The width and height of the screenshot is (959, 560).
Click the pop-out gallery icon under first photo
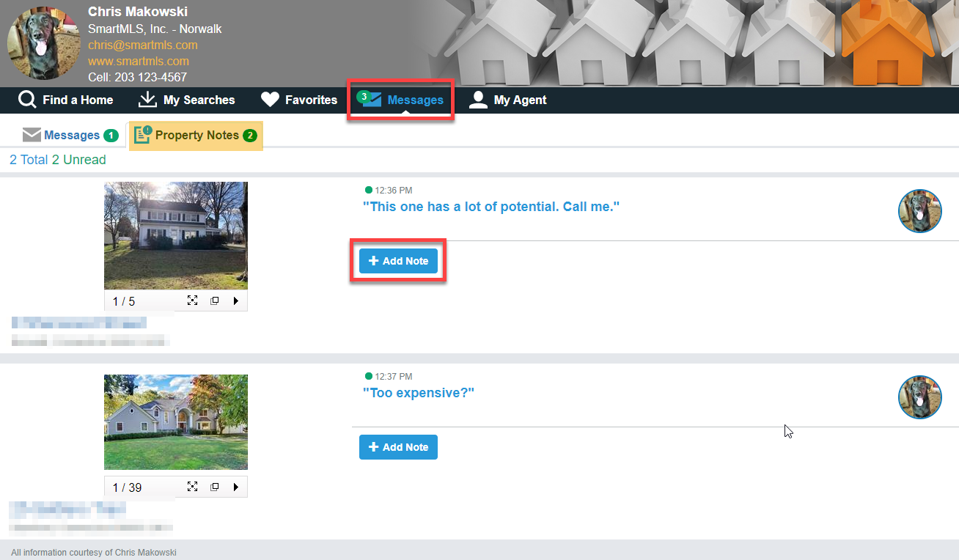[x=215, y=301]
